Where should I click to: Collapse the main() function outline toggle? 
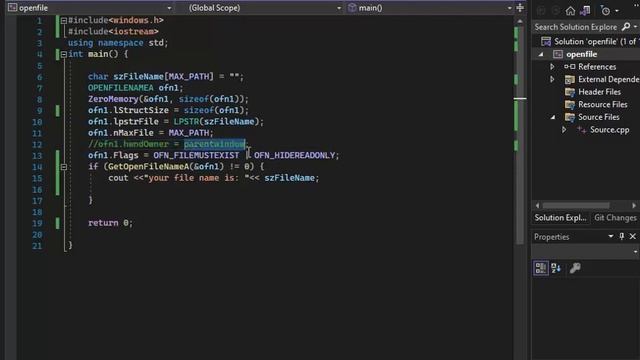click(x=64, y=54)
